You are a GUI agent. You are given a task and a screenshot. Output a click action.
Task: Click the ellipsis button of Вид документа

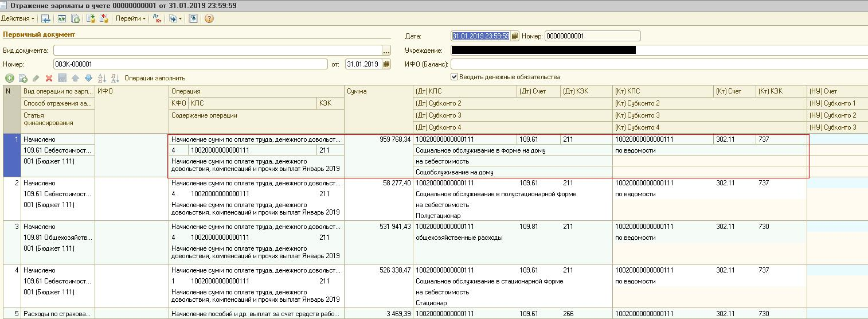[x=386, y=50]
